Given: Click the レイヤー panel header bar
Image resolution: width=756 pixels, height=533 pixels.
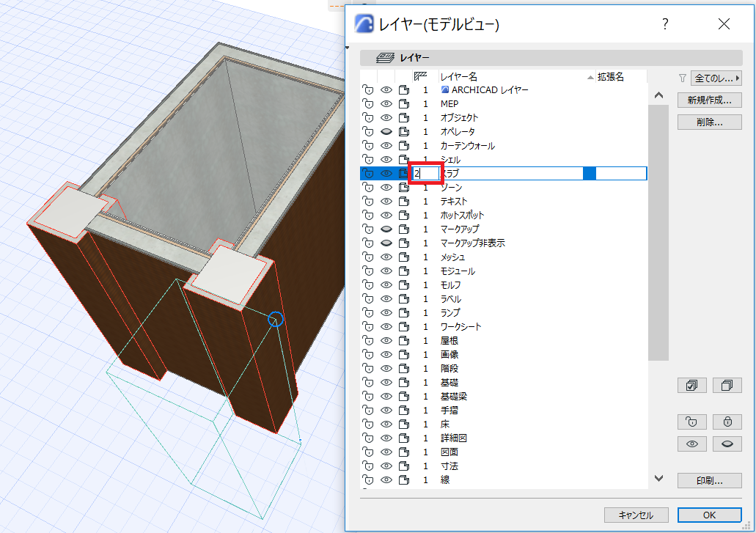Looking at the screenshot, I should (551, 58).
